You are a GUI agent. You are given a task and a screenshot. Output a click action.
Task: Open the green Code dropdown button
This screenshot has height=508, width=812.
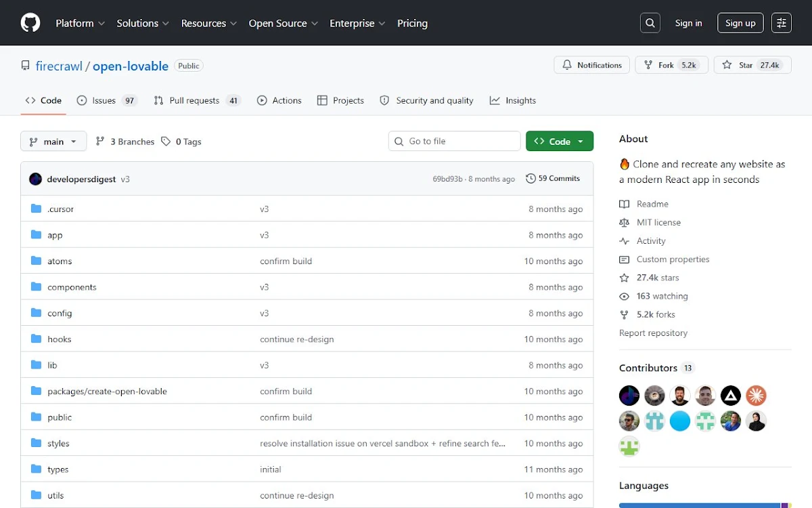(560, 141)
